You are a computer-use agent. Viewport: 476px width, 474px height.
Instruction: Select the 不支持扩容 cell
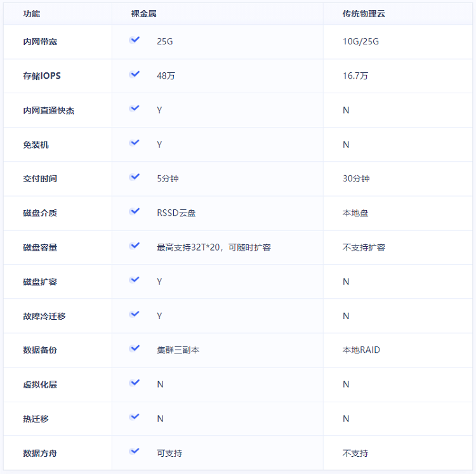click(364, 247)
